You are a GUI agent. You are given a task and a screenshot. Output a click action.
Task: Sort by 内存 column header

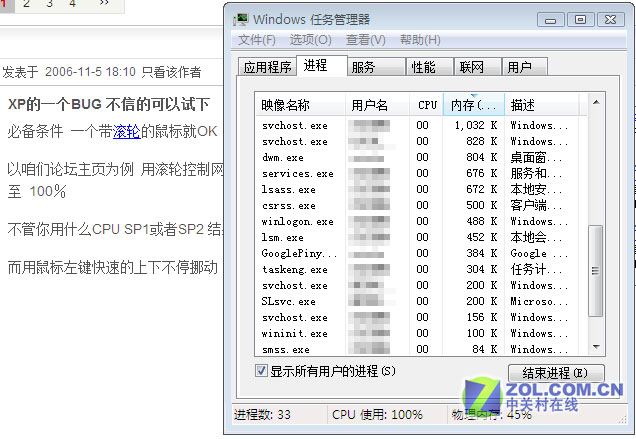[474, 105]
